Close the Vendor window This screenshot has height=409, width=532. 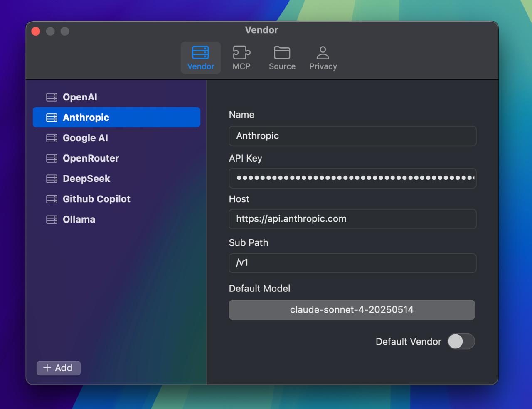pyautogui.click(x=36, y=31)
